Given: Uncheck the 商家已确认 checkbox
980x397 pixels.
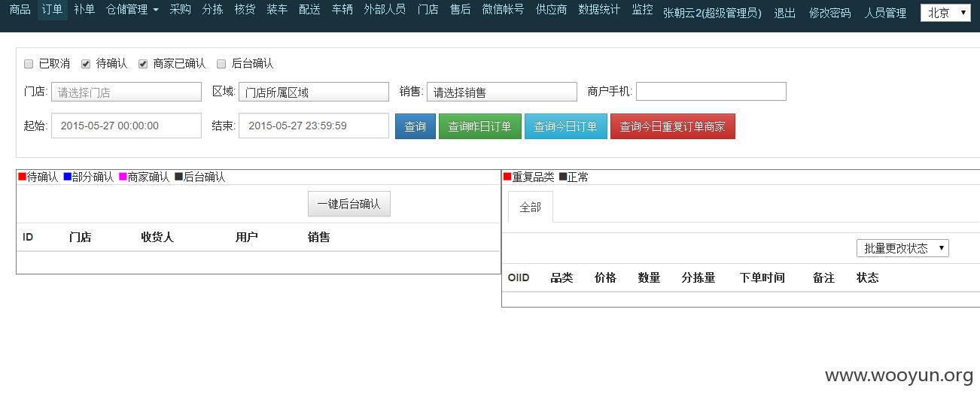Looking at the screenshot, I should [x=143, y=64].
